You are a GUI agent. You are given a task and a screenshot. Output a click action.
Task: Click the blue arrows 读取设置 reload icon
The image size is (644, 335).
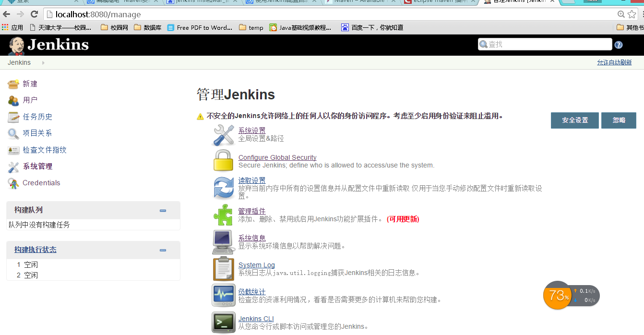[224, 187]
